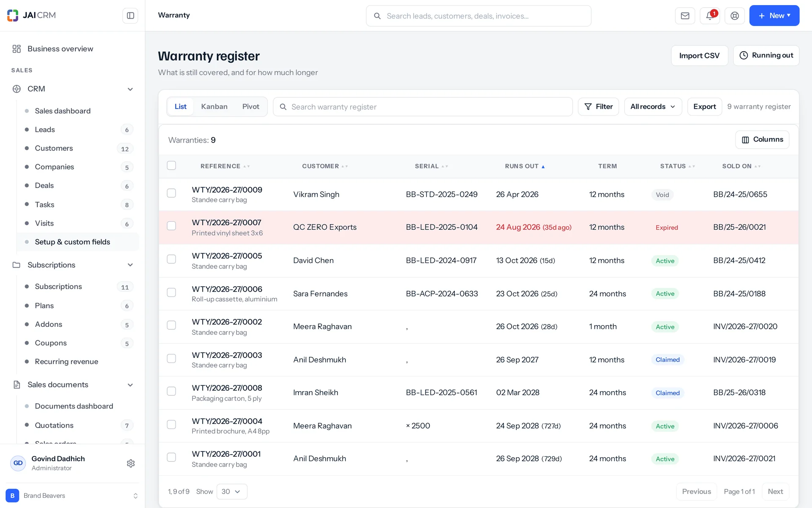Open the Brand Beavers workspace switcher
This screenshot has width=812, height=508.
72,496
